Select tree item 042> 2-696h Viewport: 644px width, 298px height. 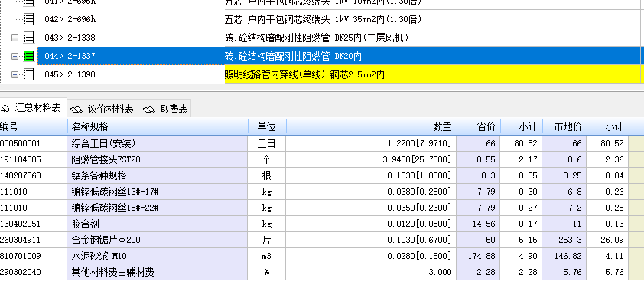tap(70, 19)
